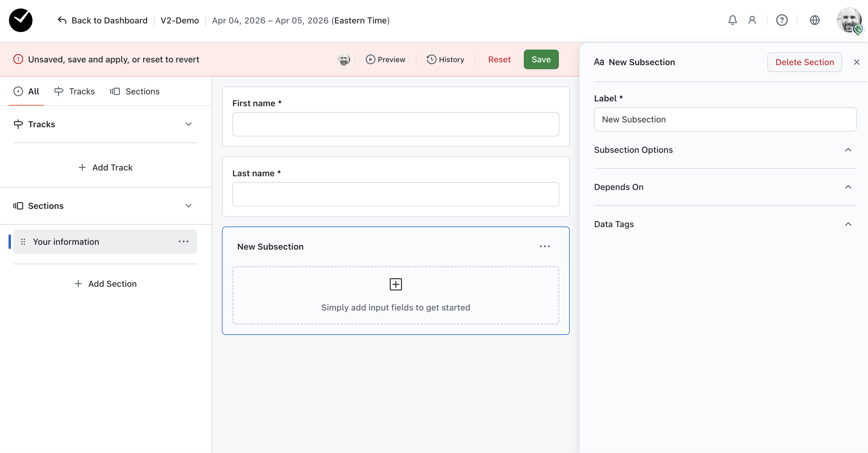Click the notifications bell icon
The width and height of the screenshot is (868, 453).
[x=732, y=20]
